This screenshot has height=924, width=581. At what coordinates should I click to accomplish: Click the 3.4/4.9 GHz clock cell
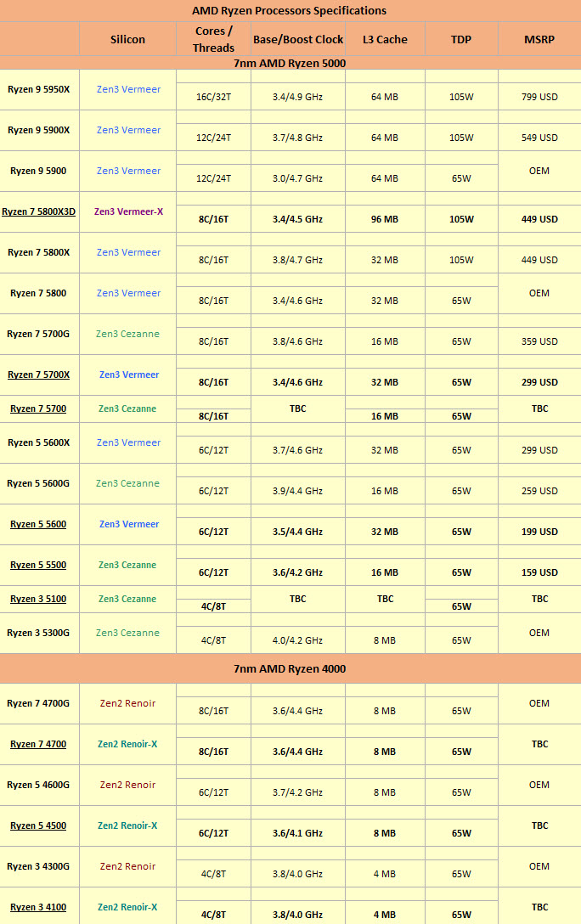(x=297, y=97)
